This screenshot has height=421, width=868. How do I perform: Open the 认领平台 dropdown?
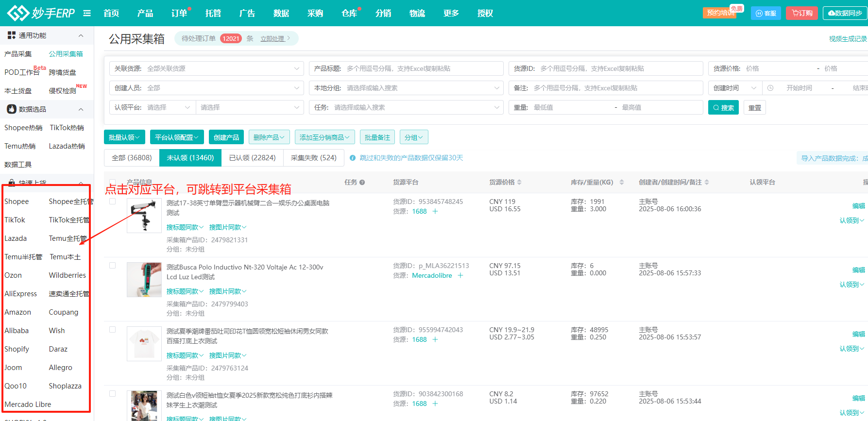(153, 107)
